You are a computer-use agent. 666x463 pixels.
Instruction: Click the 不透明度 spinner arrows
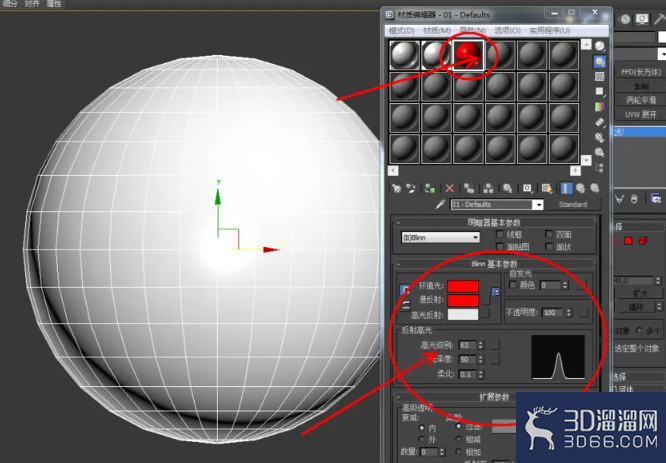(569, 313)
